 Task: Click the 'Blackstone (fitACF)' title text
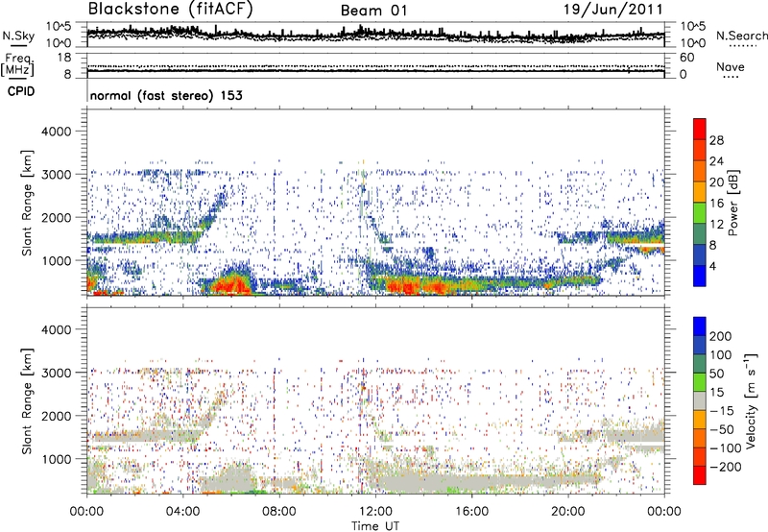pos(171,9)
